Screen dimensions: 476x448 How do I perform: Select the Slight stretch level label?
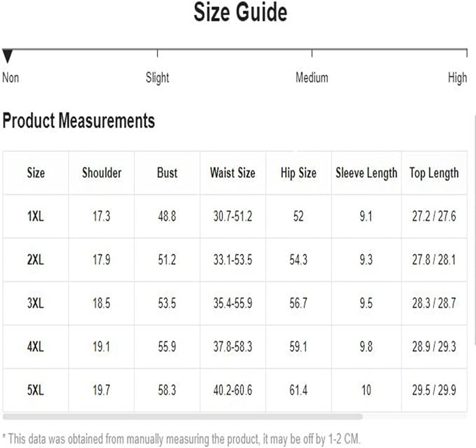click(x=157, y=78)
